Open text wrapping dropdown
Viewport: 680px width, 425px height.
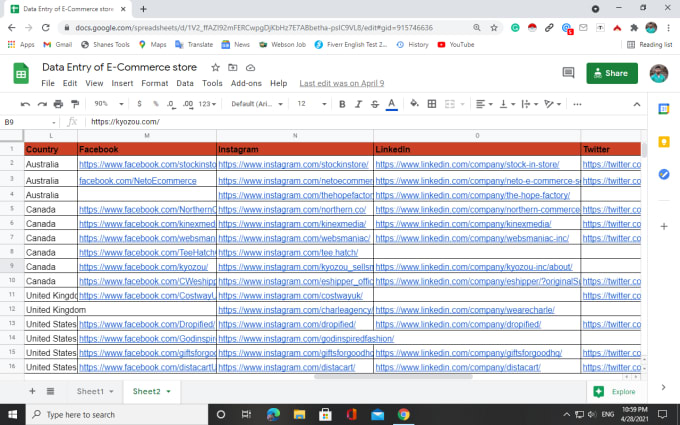pos(530,104)
